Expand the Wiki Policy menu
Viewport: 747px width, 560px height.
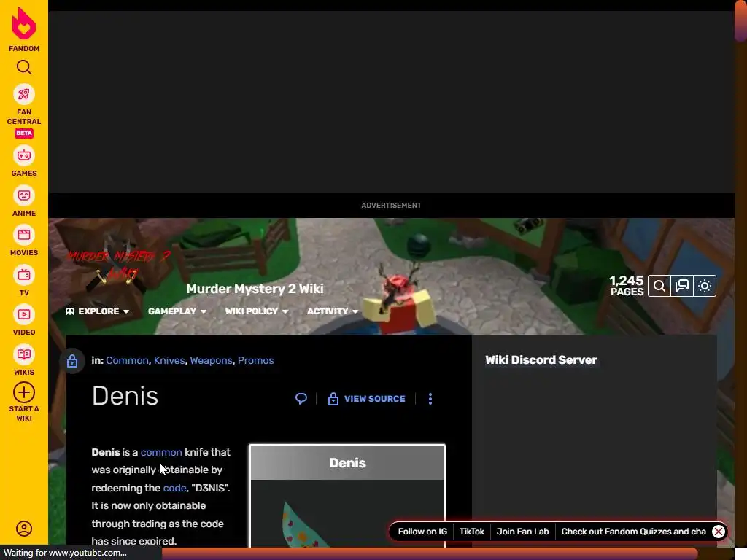[257, 311]
